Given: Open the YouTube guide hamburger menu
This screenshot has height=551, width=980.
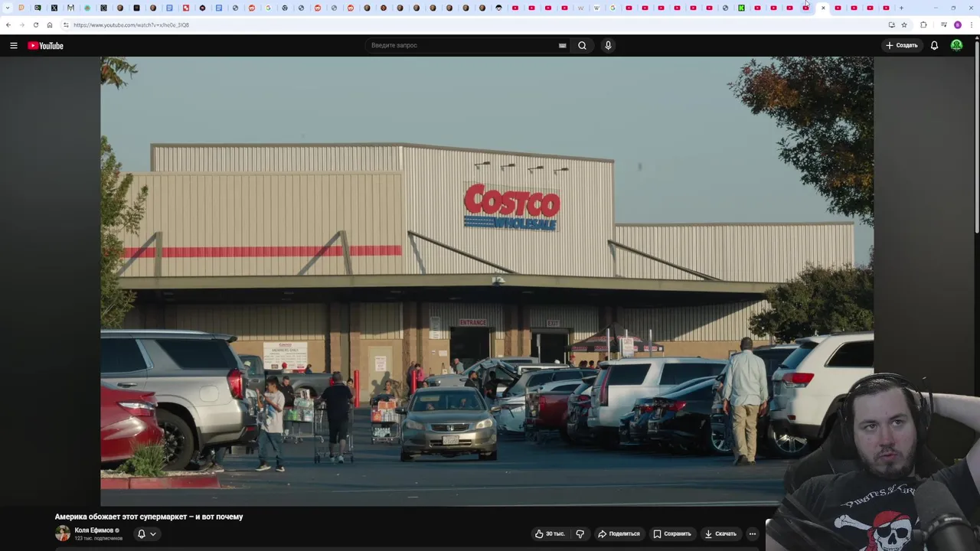Looking at the screenshot, I should (13, 46).
